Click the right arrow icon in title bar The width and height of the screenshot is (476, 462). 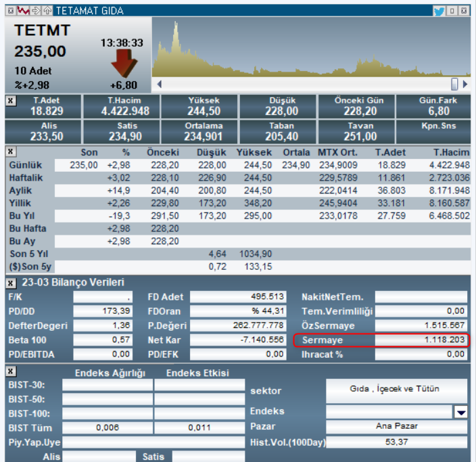pyautogui.click(x=36, y=11)
